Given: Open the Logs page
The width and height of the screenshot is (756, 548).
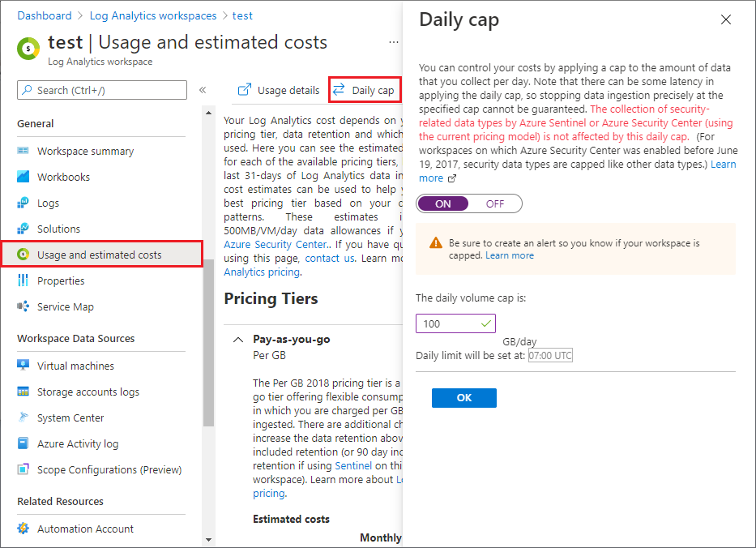Looking at the screenshot, I should click(x=52, y=203).
